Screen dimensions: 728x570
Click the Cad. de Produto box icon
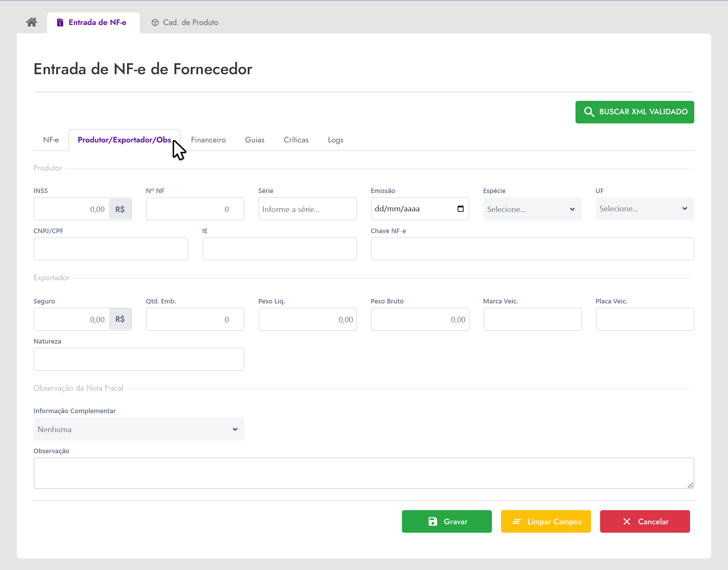[x=155, y=23]
